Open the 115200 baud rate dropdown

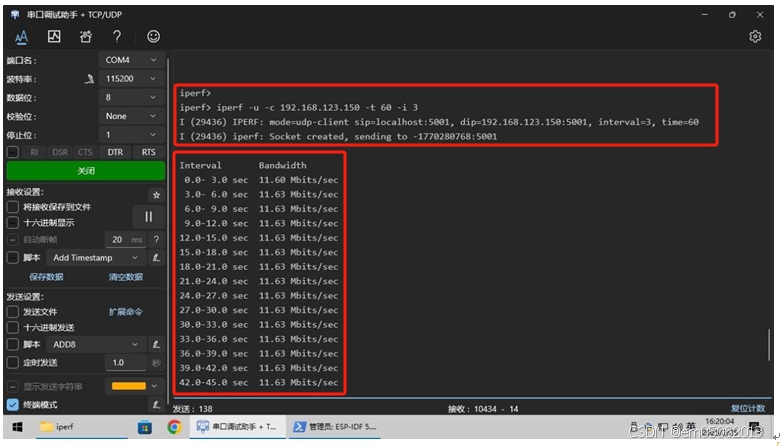[131, 79]
